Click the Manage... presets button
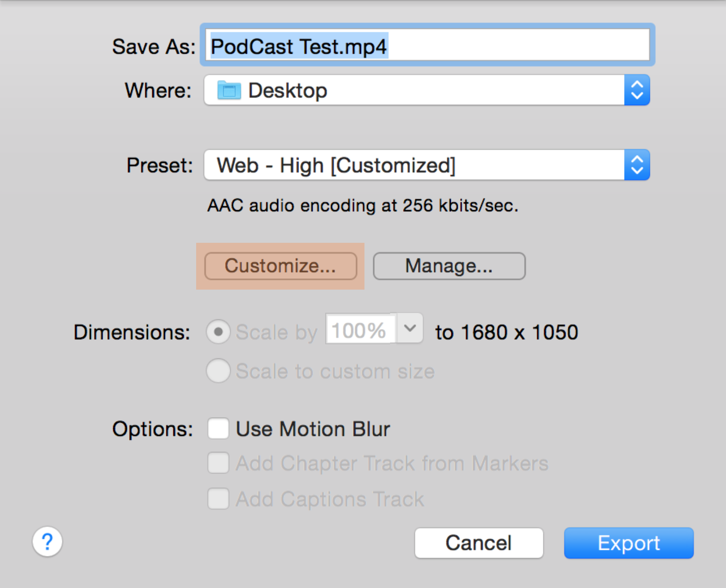This screenshot has height=588, width=726. tap(449, 266)
